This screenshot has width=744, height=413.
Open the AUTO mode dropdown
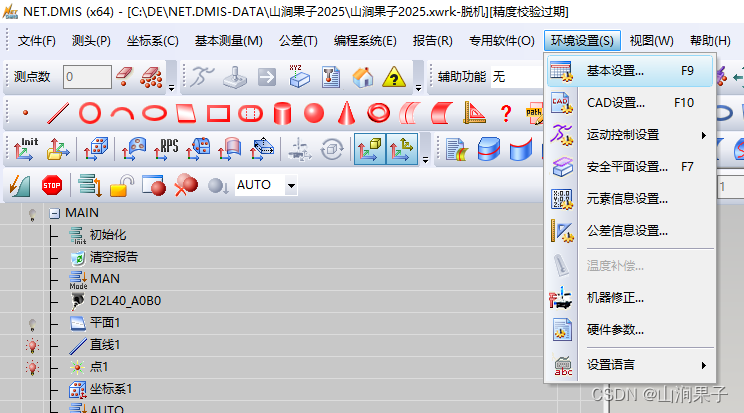[x=291, y=185]
